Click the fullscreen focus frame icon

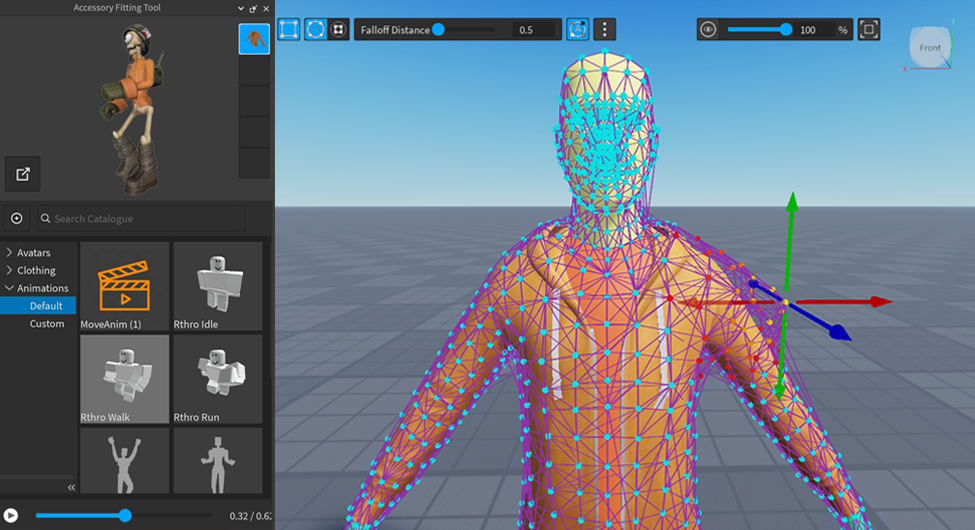869,29
